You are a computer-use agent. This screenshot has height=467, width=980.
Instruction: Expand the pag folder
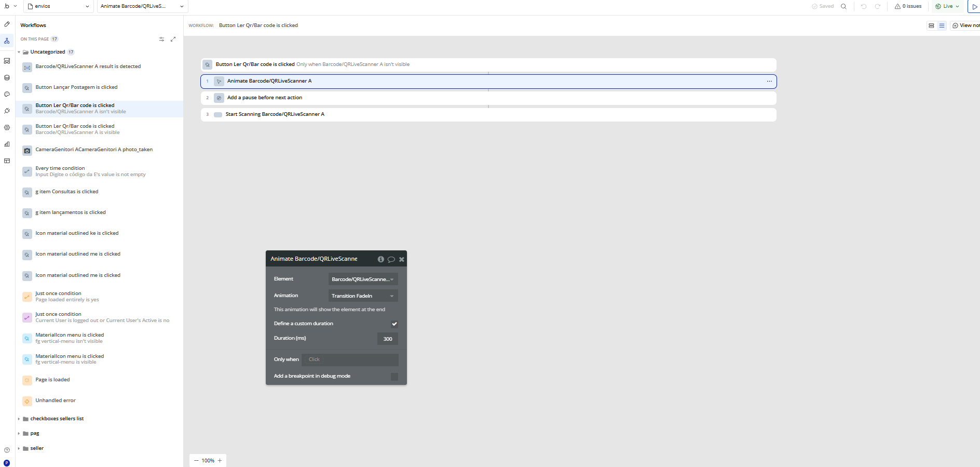19,433
